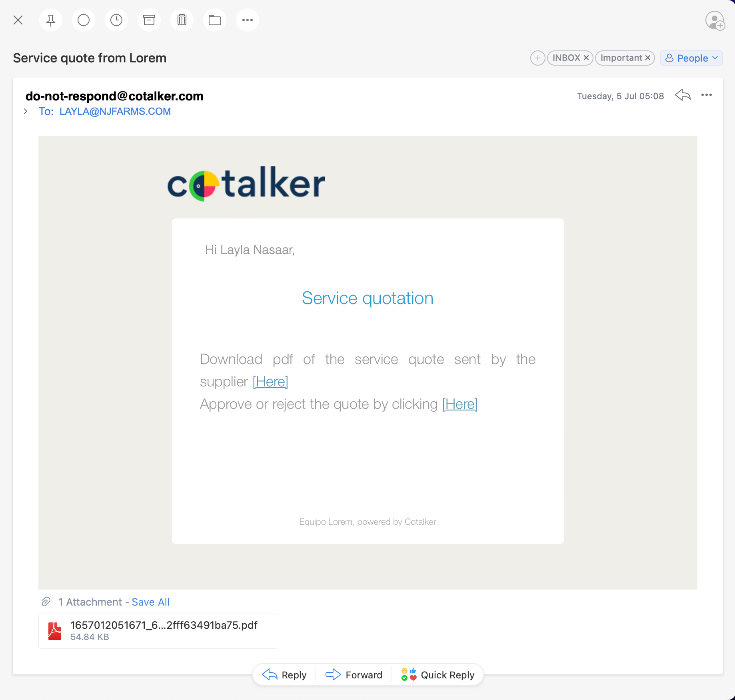Open the People dropdown

691,58
